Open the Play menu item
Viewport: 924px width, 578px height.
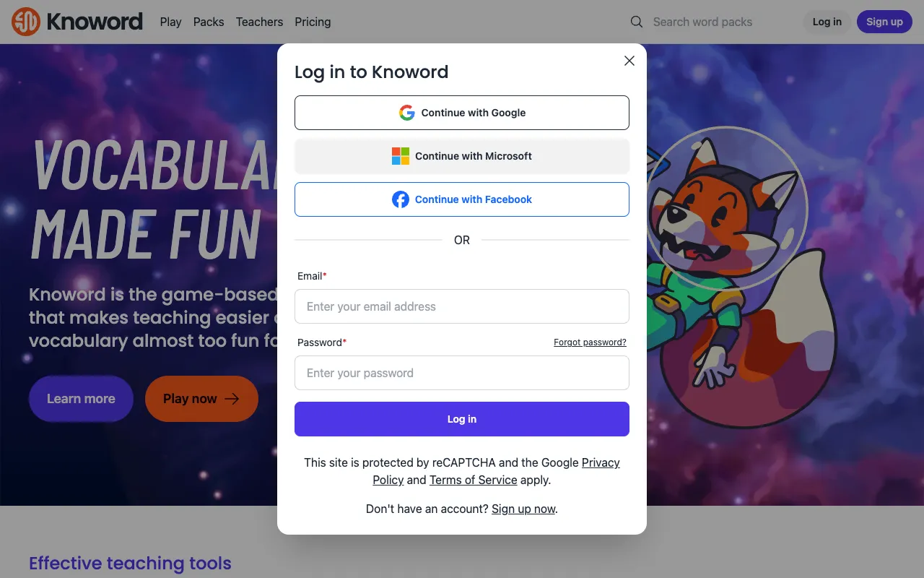(170, 22)
